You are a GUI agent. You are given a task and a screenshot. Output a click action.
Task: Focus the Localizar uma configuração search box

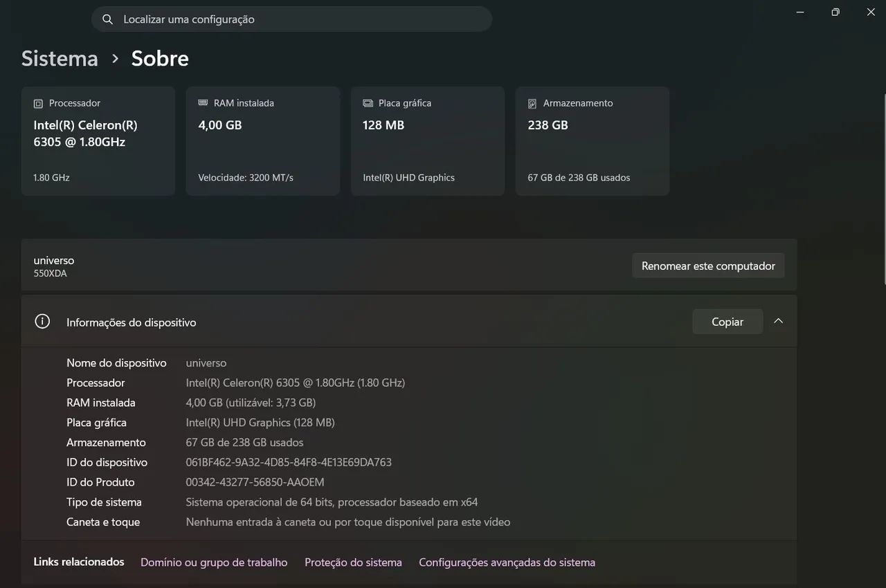coord(291,19)
